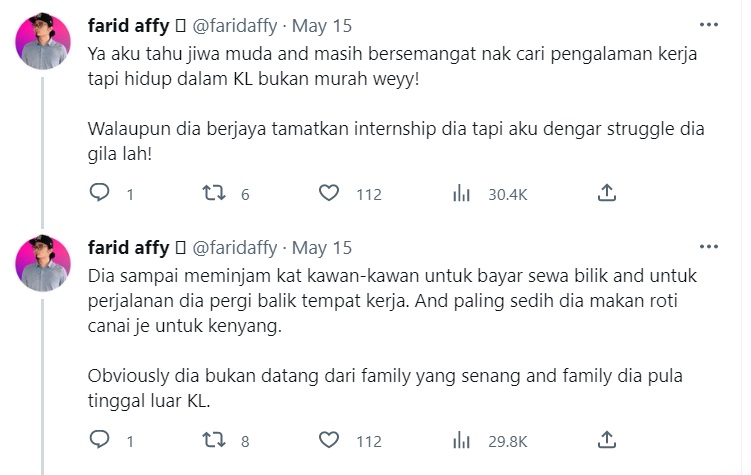Open farid affy's avatar on second tweet
The height and width of the screenshot is (475, 751).
pyautogui.click(x=42, y=264)
